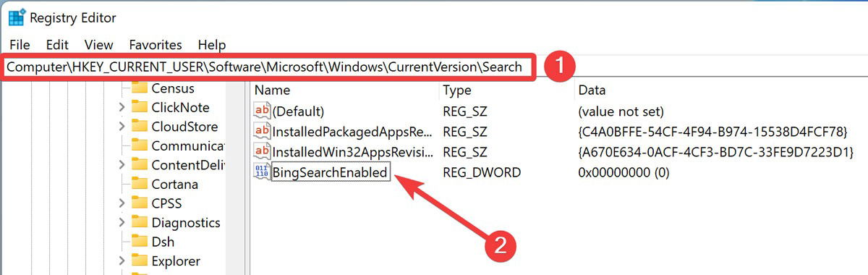Expand the Diagnostics key

click(x=122, y=223)
